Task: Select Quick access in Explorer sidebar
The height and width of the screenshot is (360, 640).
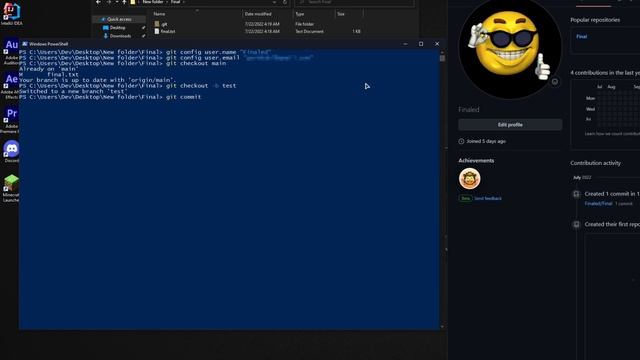Action: tap(119, 19)
